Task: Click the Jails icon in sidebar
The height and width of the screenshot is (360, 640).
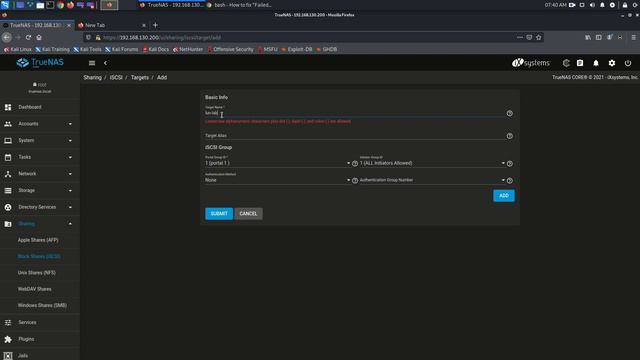Action: 8,356
